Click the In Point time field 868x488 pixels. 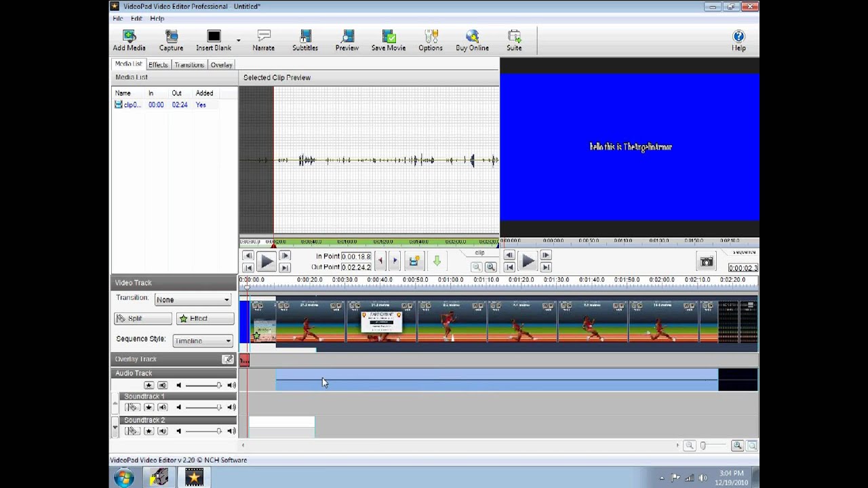point(357,256)
